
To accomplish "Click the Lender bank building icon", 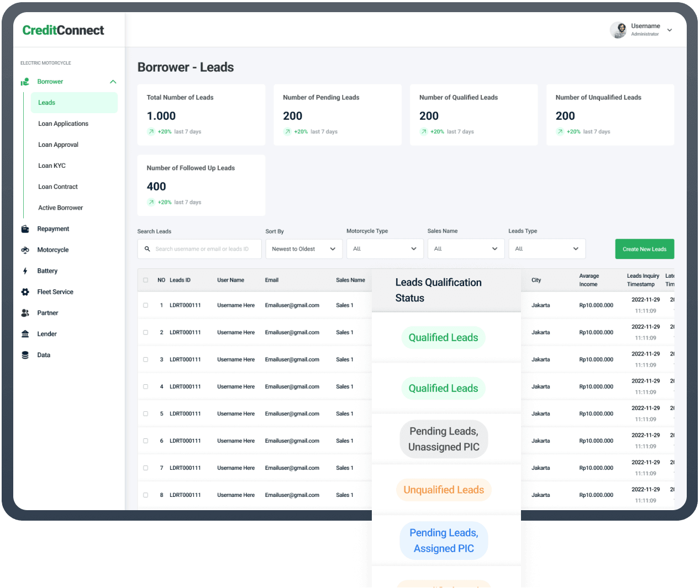I will coord(25,334).
